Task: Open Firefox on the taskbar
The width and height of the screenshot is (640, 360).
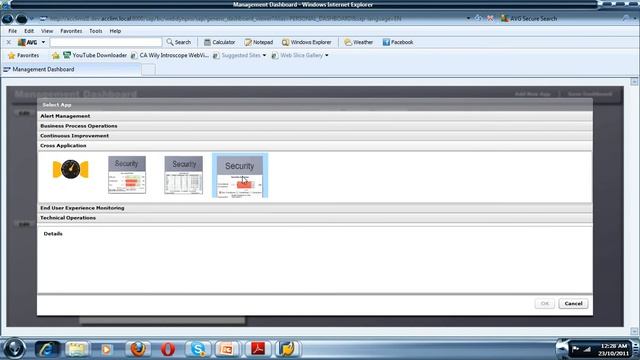Action: (x=138, y=349)
